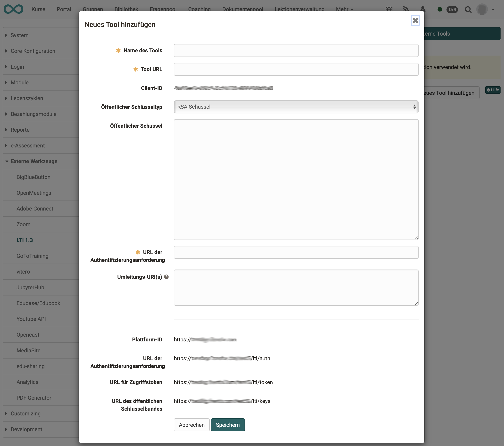
Task: Click Speichern to save the tool
Action: pos(228,425)
